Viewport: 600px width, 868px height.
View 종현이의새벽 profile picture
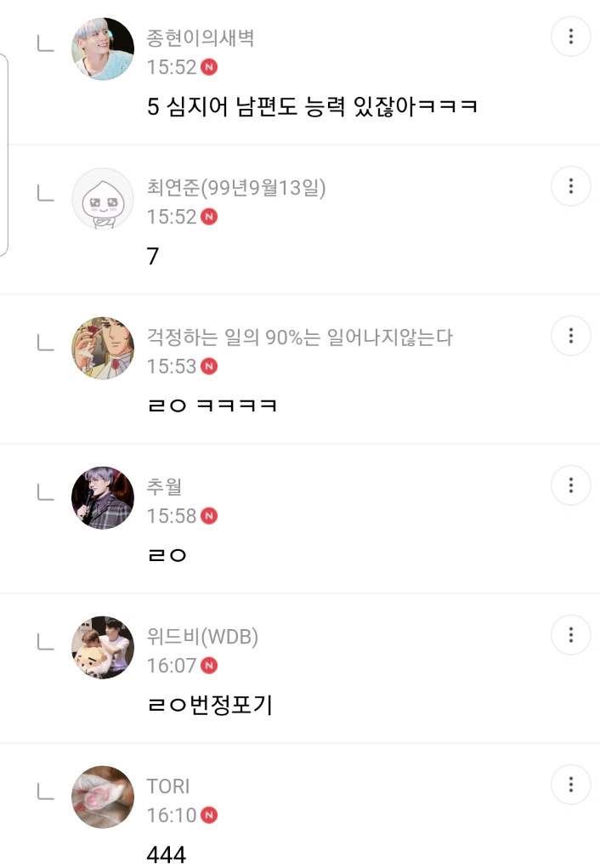pos(103,49)
